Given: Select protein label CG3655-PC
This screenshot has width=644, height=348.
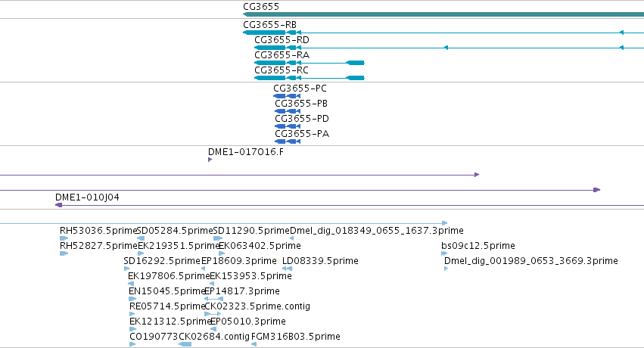Looking at the screenshot, I should click(300, 89).
